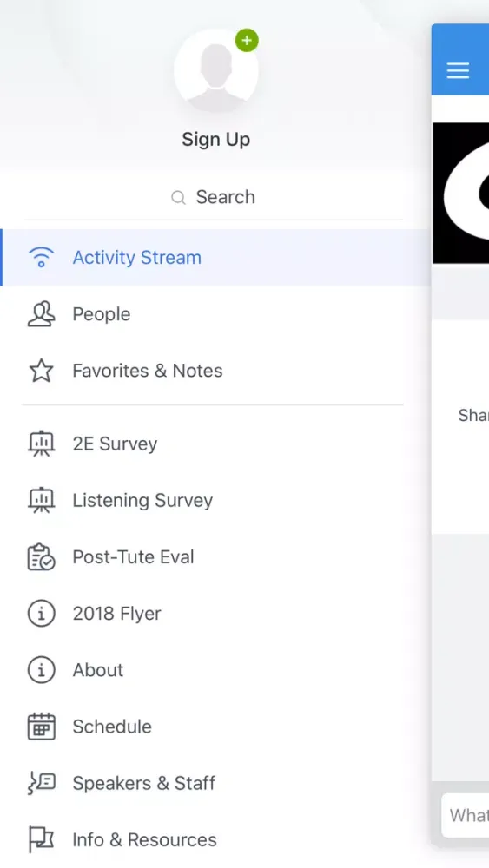Viewport: 489px width, 868px height.
Task: Tap the Sign Up label
Action: point(216,140)
